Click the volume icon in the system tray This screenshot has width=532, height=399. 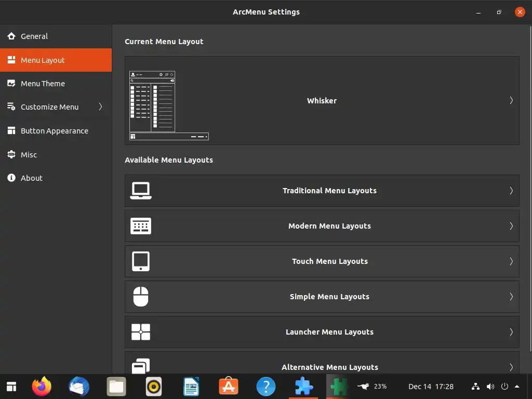(490, 387)
